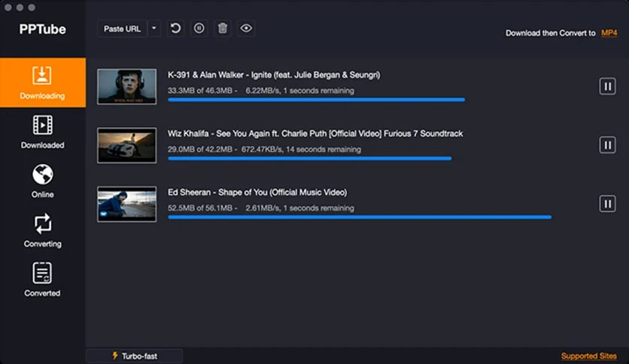Image resolution: width=629 pixels, height=364 pixels.
Task: Click the resume-all refresh arrow icon
Action: [175, 29]
